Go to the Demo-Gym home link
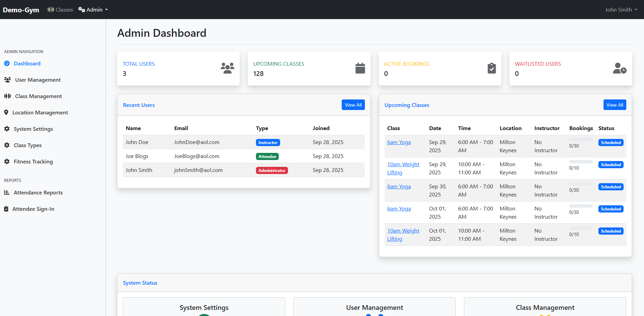 point(21,10)
